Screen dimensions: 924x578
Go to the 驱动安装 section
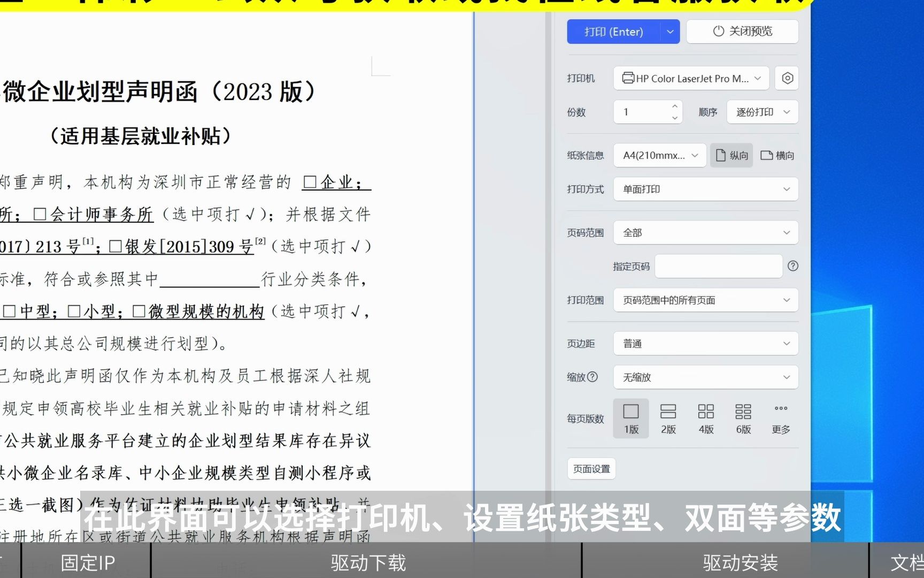(x=740, y=562)
